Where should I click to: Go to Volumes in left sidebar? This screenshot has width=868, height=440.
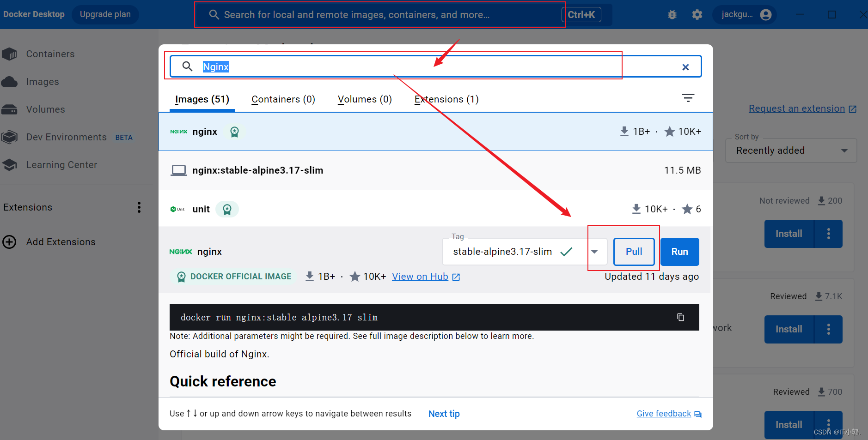pos(45,109)
